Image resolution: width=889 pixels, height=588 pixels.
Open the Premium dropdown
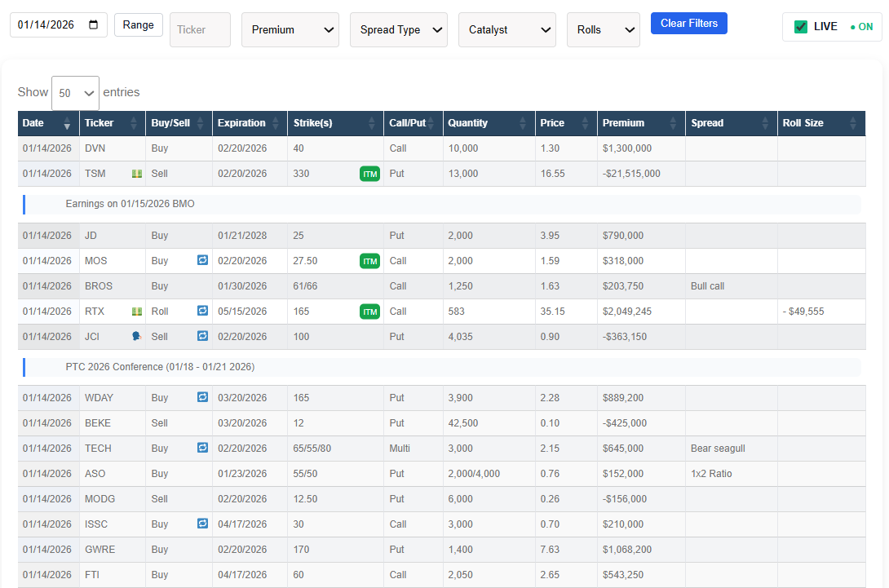(x=290, y=29)
